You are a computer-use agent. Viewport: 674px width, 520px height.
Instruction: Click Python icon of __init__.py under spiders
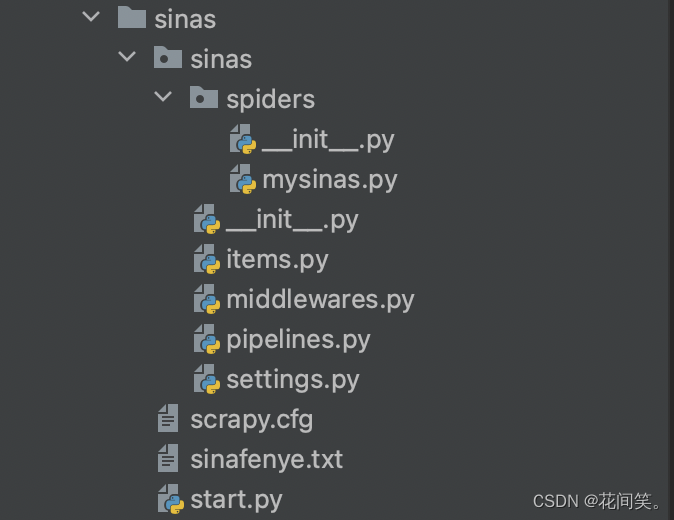243,139
